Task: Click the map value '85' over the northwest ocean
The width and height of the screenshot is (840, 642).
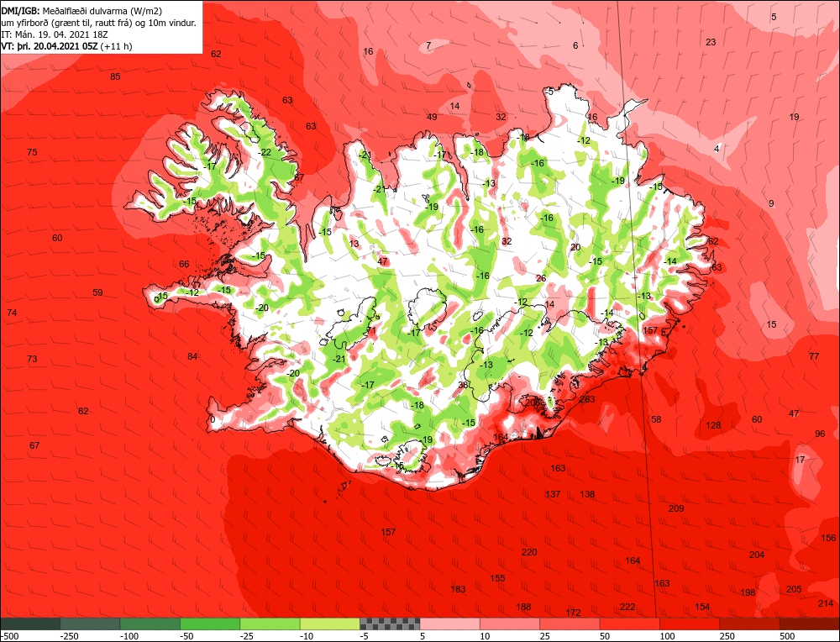Action: tap(115, 76)
